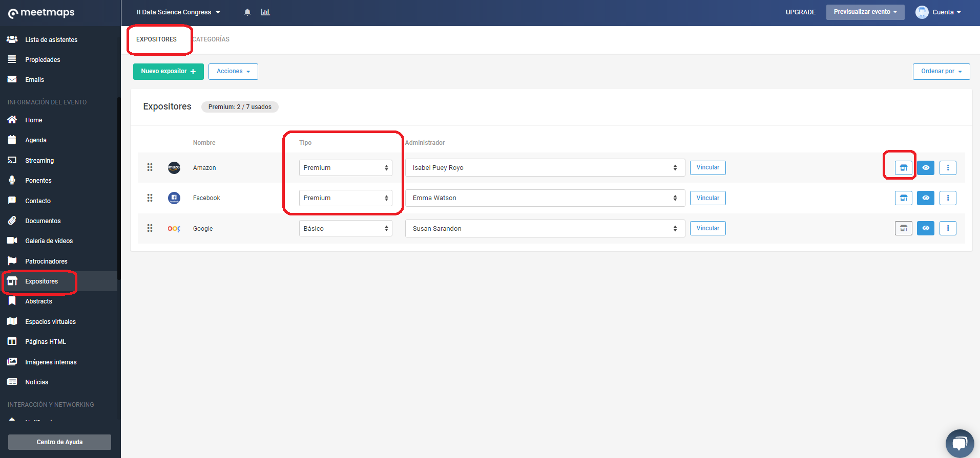Viewport: 980px width, 458px height.
Task: Click the Facebook exhibitor name
Action: (206, 198)
